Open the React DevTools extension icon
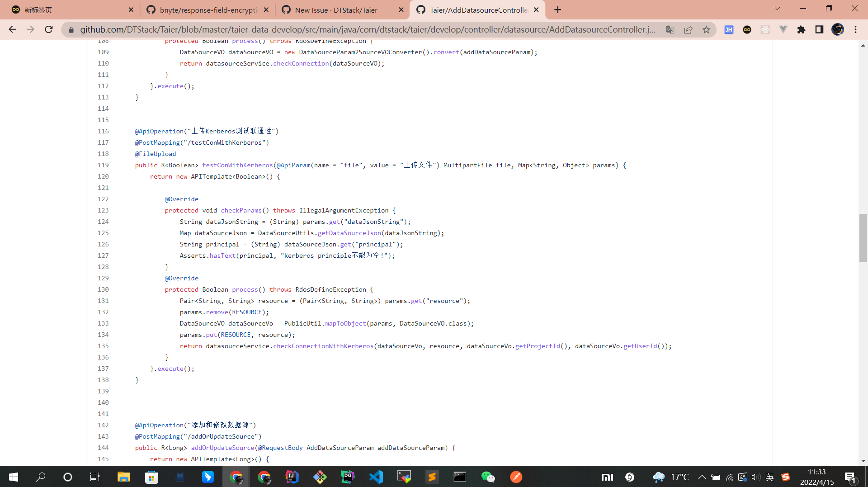 click(x=765, y=29)
